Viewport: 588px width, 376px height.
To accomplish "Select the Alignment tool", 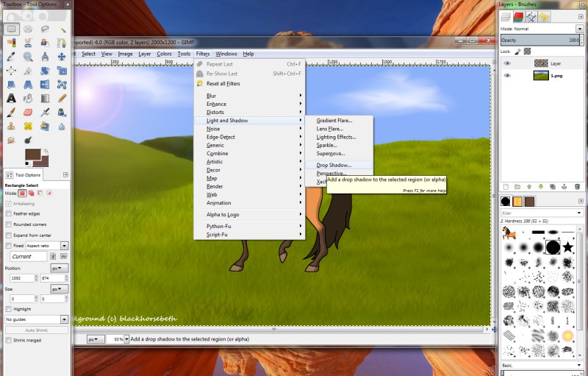I will (11, 71).
